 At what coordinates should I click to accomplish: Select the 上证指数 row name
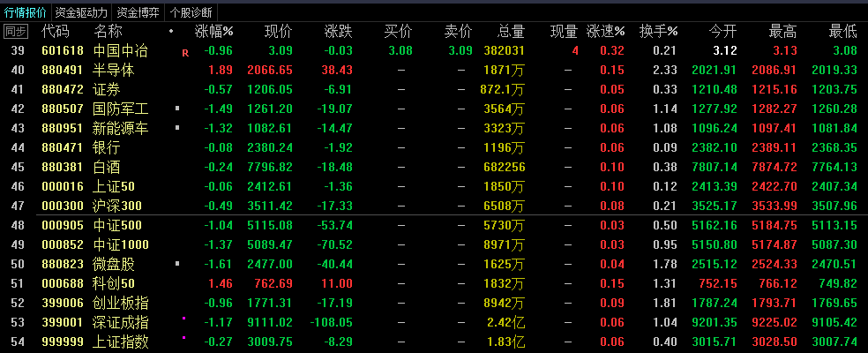[x=121, y=342]
